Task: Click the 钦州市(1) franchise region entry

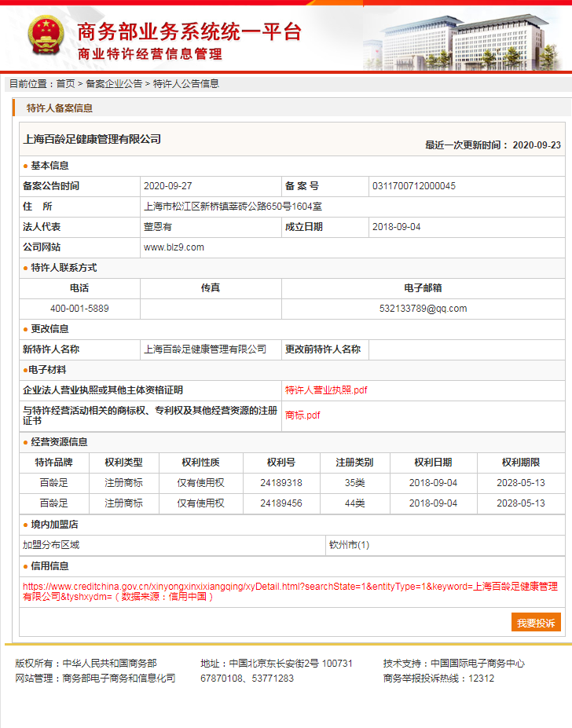Action: point(349,545)
